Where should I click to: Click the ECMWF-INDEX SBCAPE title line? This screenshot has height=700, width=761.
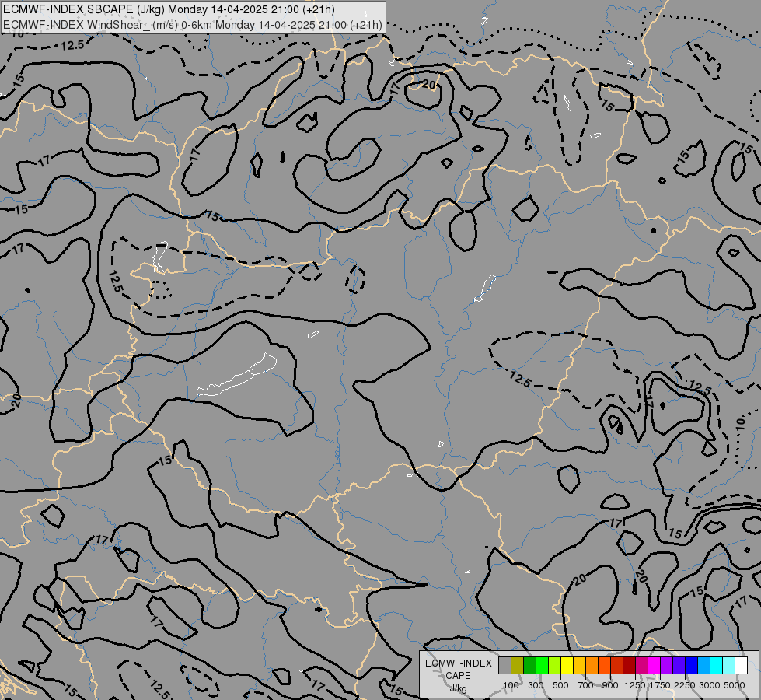(x=169, y=9)
